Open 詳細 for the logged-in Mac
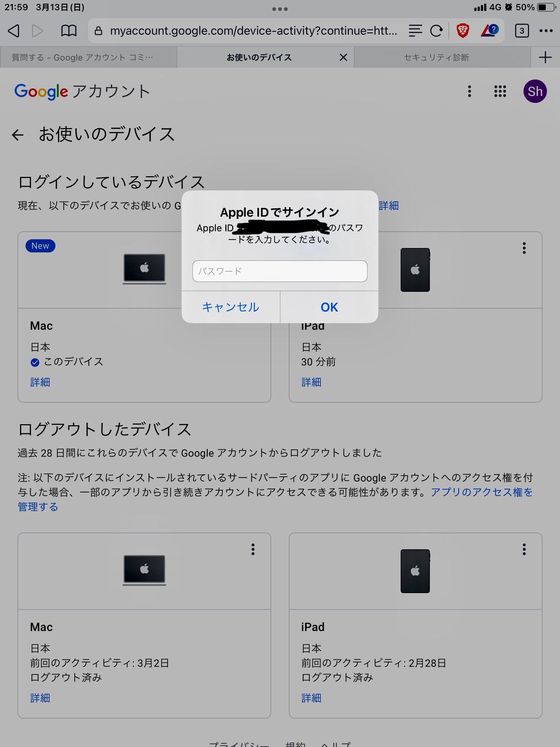This screenshot has width=560, height=747. click(40, 382)
